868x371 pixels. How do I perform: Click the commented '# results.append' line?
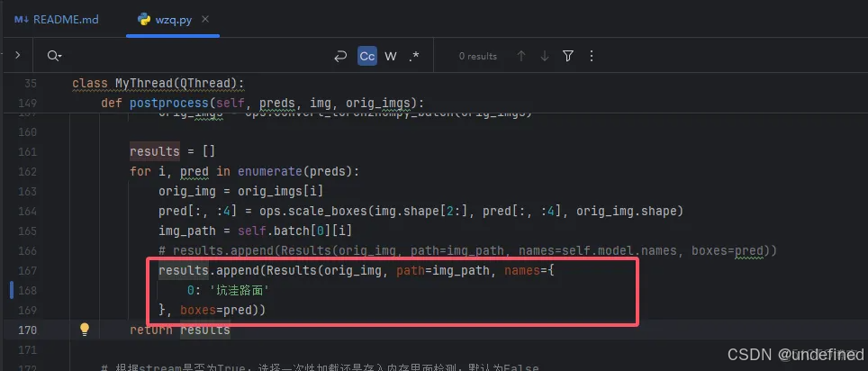(468, 251)
